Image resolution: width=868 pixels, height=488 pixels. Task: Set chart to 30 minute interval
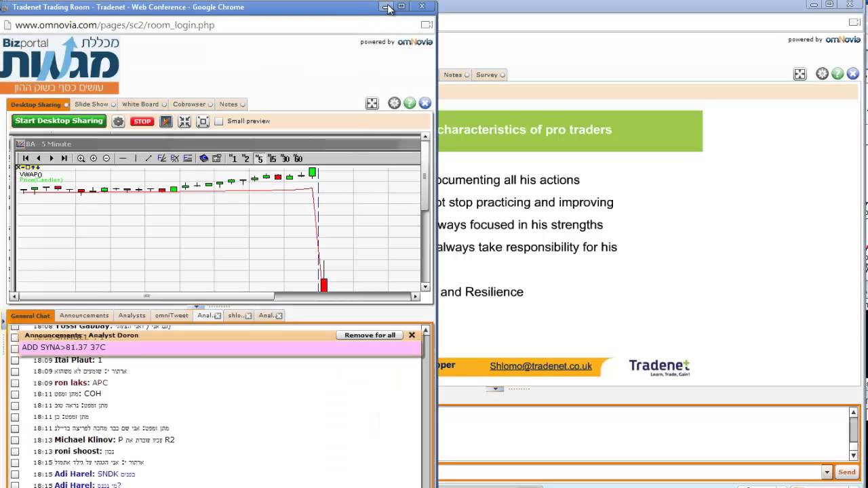[285, 159]
